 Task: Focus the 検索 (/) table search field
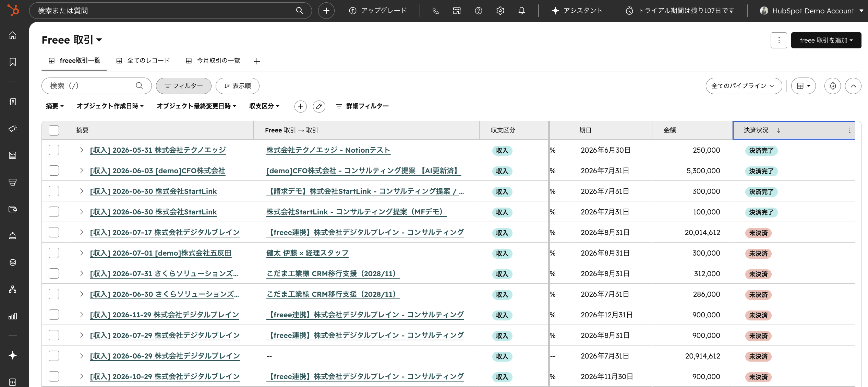(x=97, y=86)
